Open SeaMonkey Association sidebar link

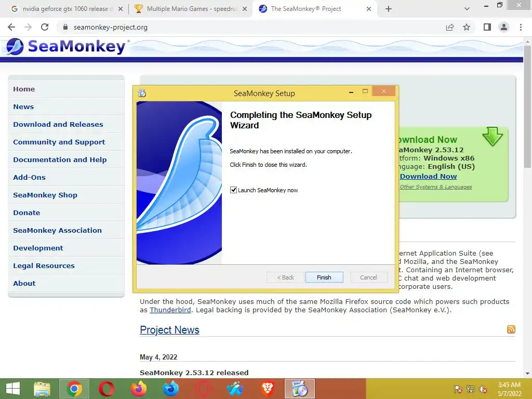57,230
